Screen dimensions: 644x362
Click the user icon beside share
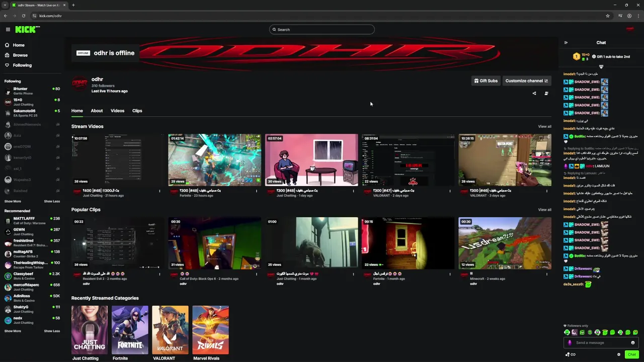point(546,94)
